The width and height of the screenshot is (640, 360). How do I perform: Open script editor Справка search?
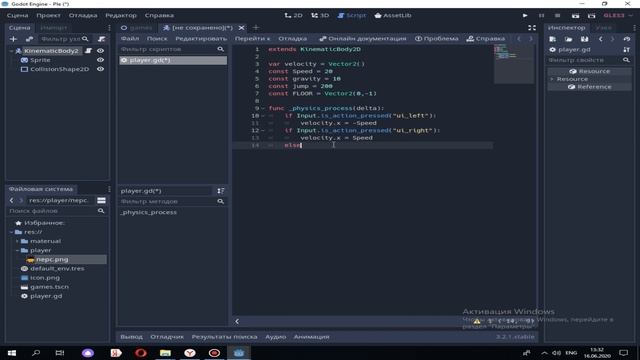pos(486,38)
